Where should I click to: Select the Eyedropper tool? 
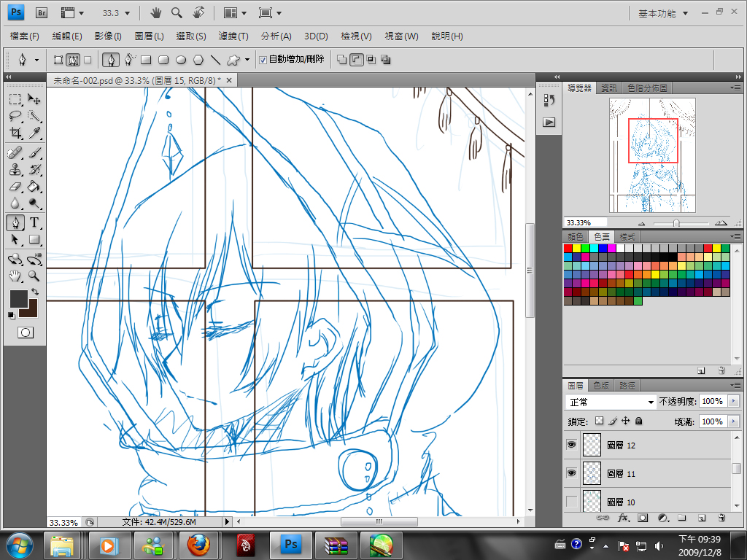pyautogui.click(x=34, y=133)
